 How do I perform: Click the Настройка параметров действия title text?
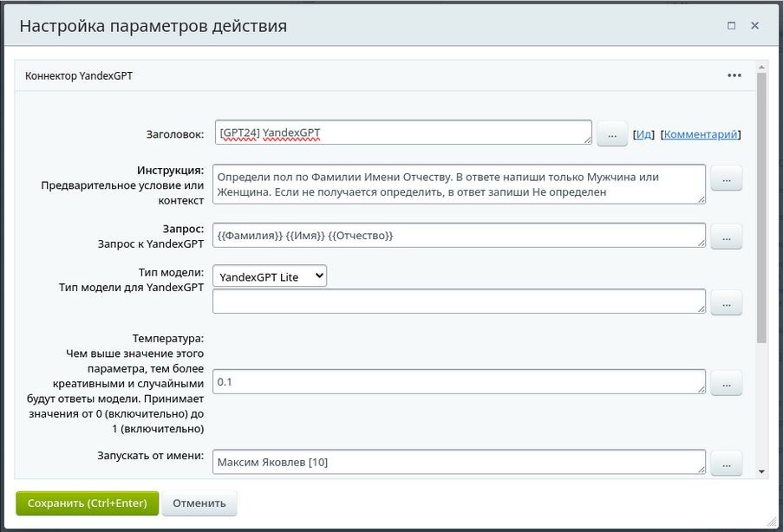(x=153, y=26)
